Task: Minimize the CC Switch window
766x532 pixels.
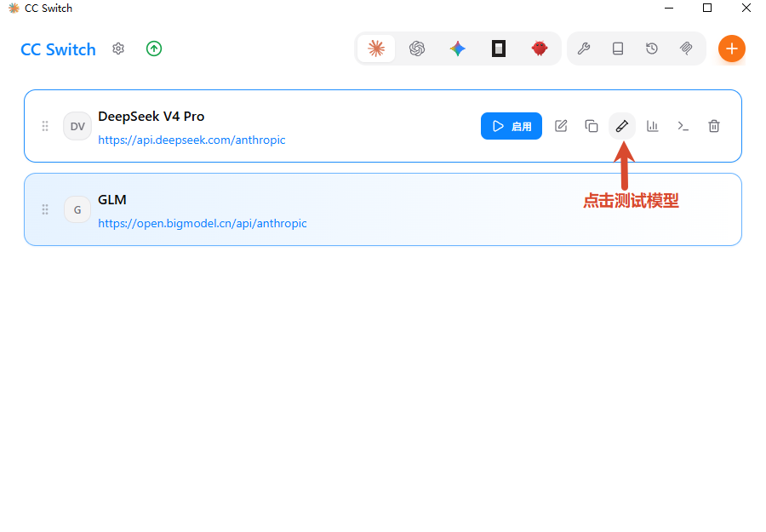Action: (x=669, y=8)
